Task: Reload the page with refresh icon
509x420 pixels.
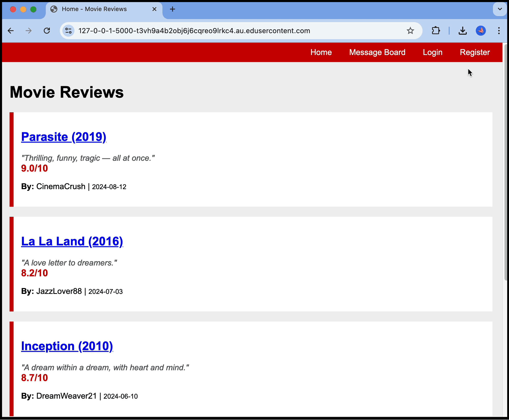Action: 47,31
